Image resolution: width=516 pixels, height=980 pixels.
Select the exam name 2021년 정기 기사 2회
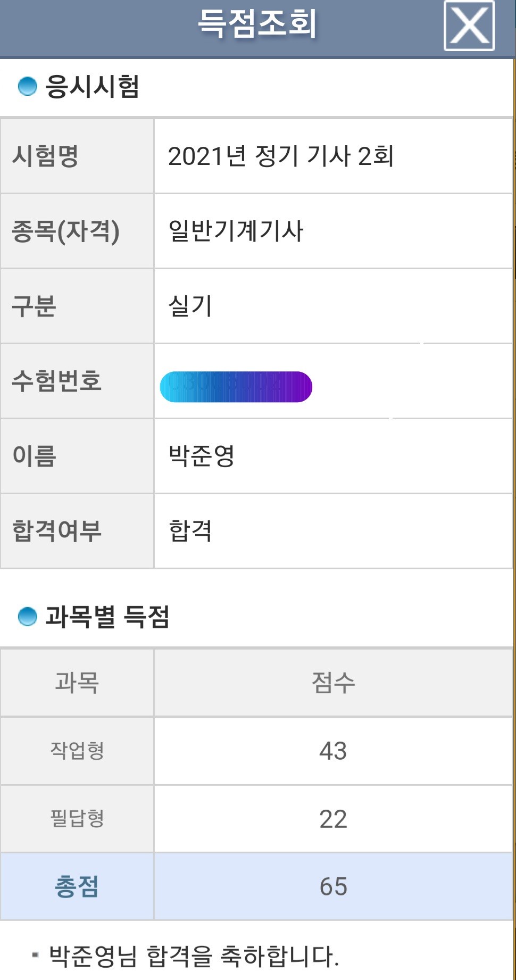click(x=280, y=156)
